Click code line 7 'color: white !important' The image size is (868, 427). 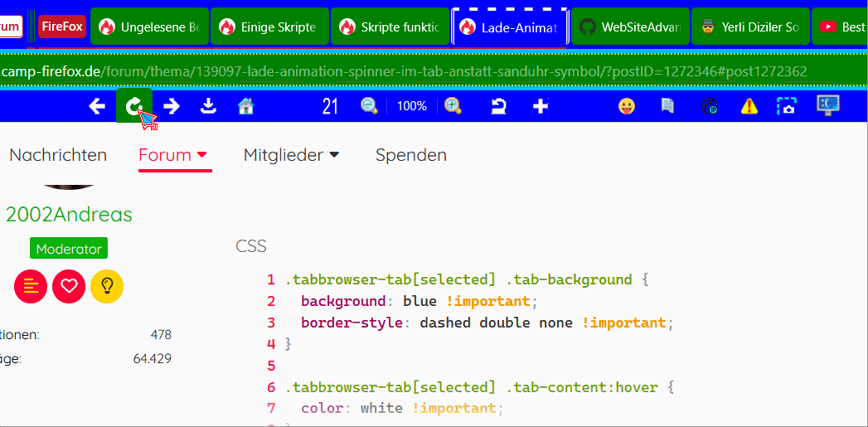coord(403,409)
